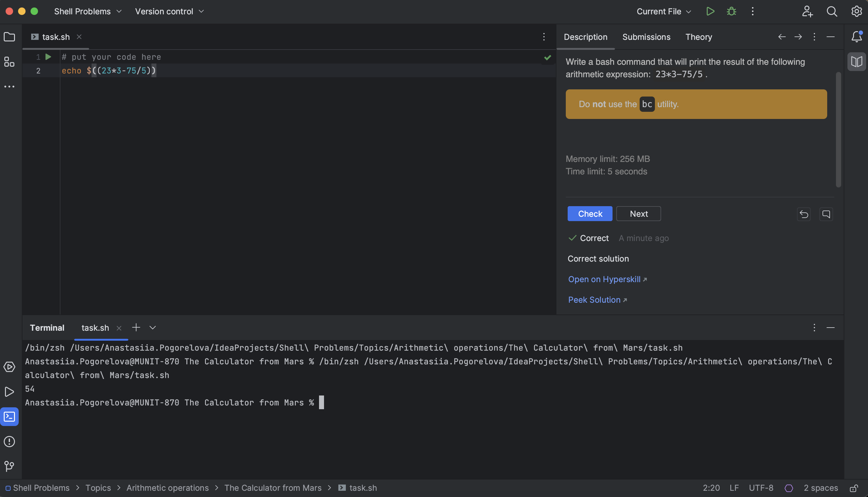Image resolution: width=868 pixels, height=497 pixels.
Task: Close the task.sh editor tab
Action: point(79,36)
